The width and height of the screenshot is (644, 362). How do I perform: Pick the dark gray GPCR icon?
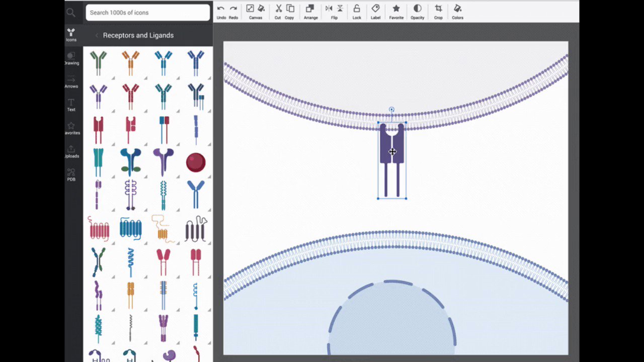click(x=196, y=229)
